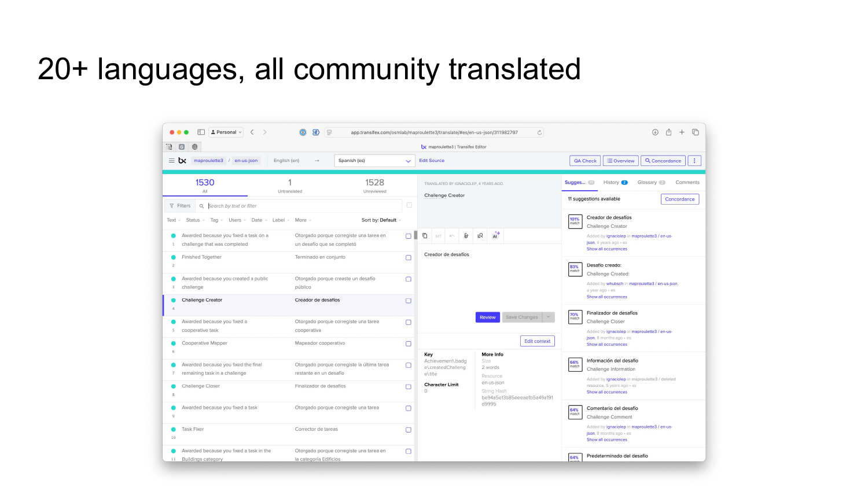Switch to the Glossary tab
Image resolution: width=868 pixels, height=488 pixels.
tap(651, 183)
